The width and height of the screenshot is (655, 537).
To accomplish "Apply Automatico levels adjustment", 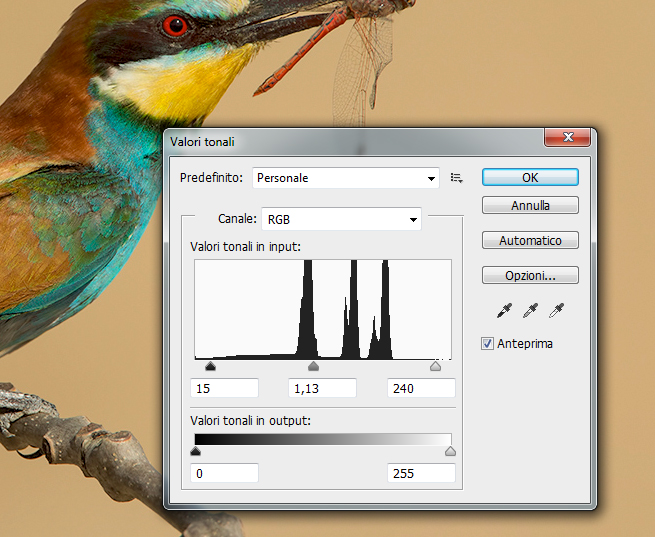I will 530,241.
